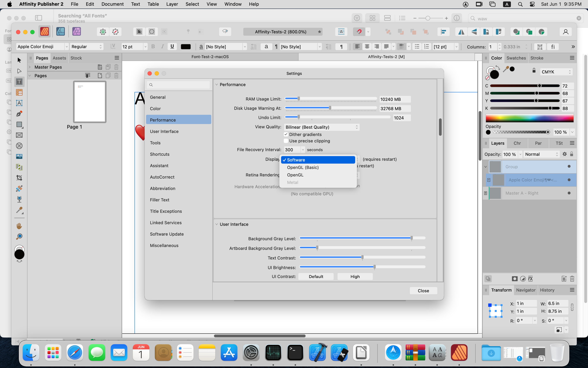Collapse the User Interface section
Image resolution: width=588 pixels, height=368 pixels.
coord(217,224)
